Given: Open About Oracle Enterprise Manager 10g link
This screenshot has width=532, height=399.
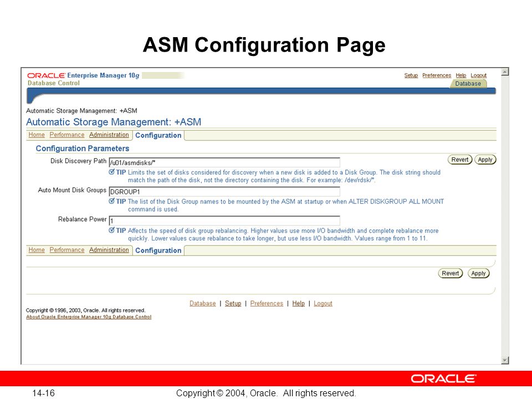Looking at the screenshot, I should pos(89,317).
